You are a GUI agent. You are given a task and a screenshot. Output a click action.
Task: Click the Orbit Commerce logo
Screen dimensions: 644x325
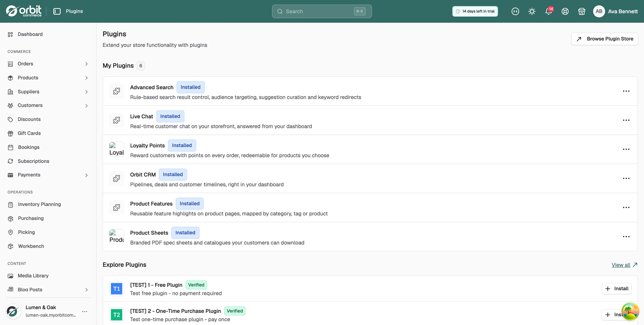pyautogui.click(x=24, y=11)
